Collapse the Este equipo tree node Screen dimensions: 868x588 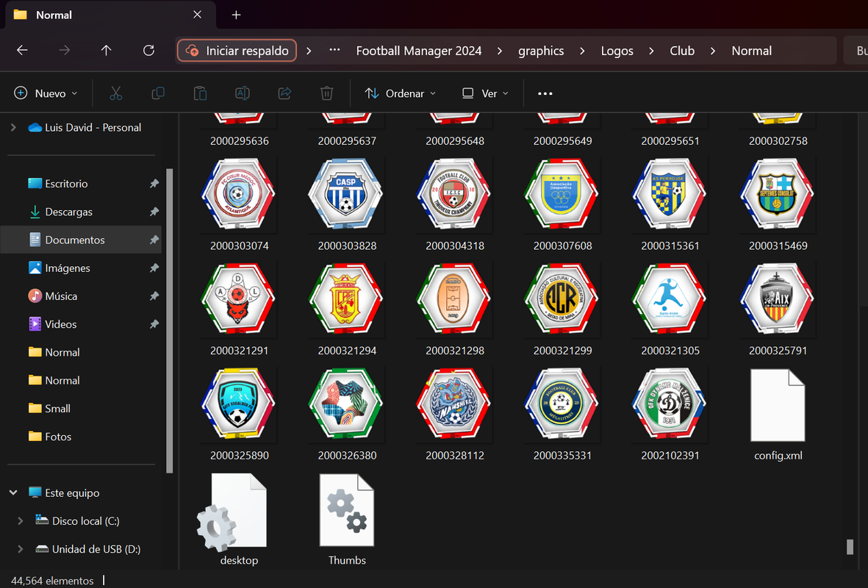pos(13,492)
